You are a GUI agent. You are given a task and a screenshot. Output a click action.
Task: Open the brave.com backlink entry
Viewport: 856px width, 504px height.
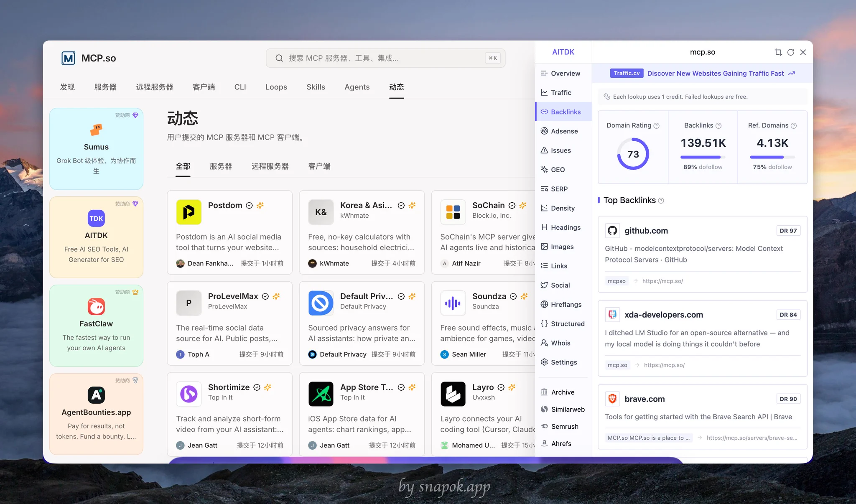click(702, 417)
